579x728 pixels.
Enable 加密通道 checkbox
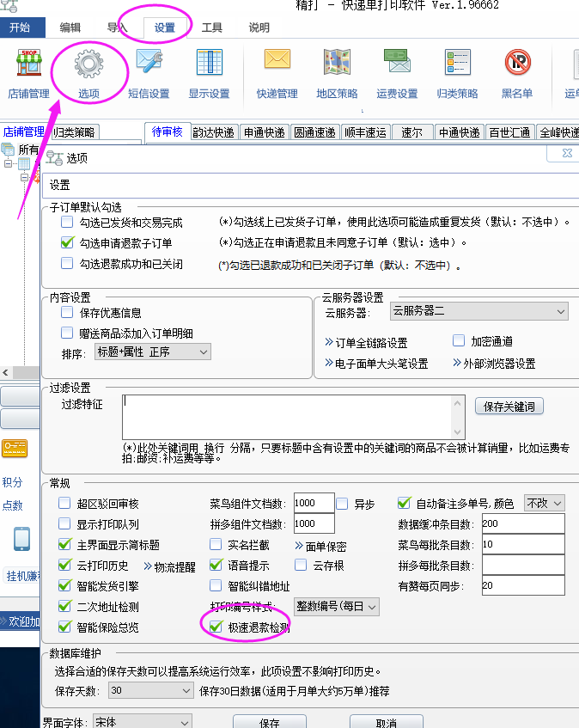[x=459, y=340]
